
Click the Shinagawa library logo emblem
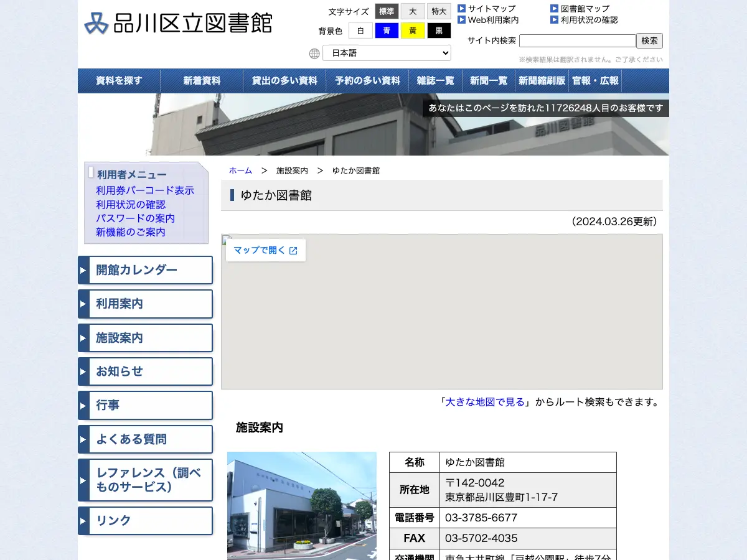click(x=96, y=23)
